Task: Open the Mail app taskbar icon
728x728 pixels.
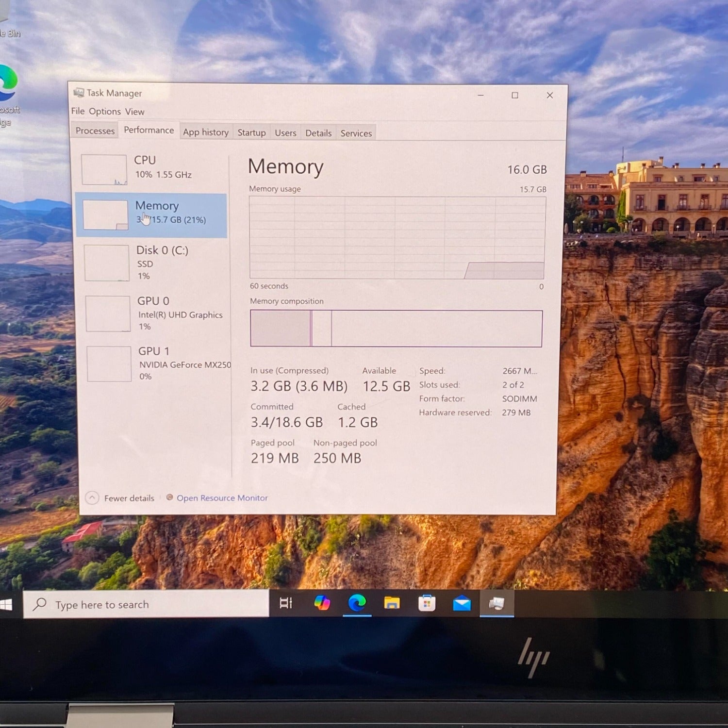Action: [462, 603]
